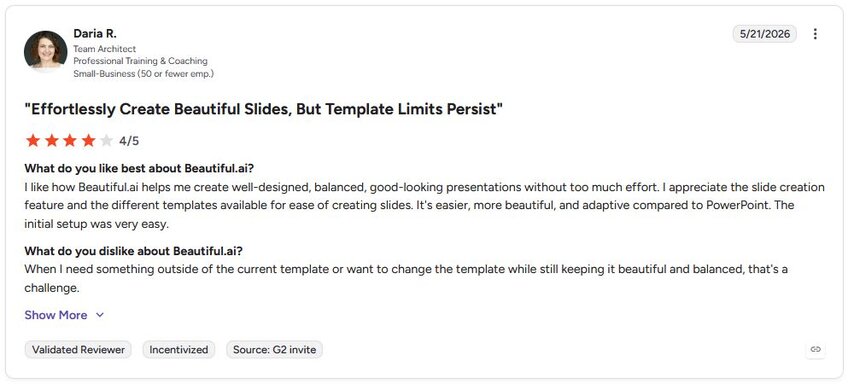Click the Validated Reviewer badge
Viewport: 848px width, 384px height.
(x=78, y=349)
